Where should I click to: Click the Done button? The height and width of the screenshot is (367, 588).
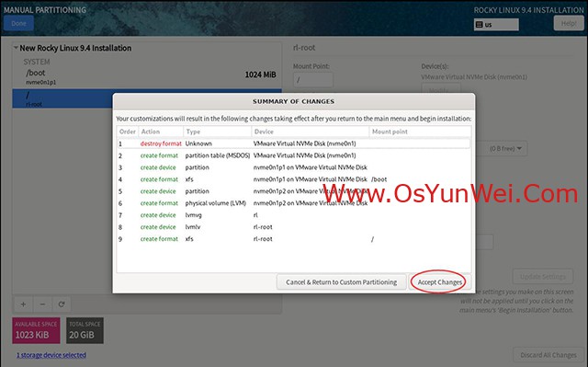[18, 23]
